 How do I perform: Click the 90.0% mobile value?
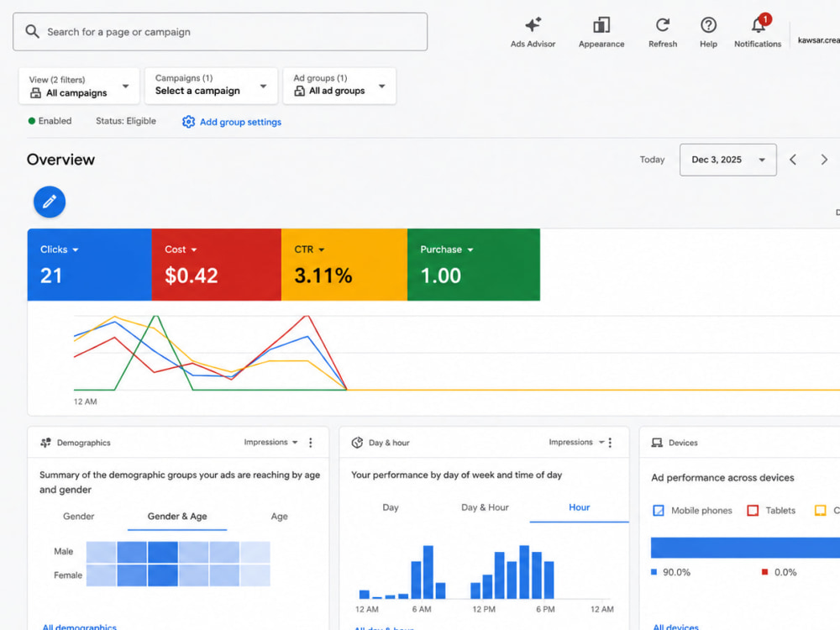click(x=676, y=572)
